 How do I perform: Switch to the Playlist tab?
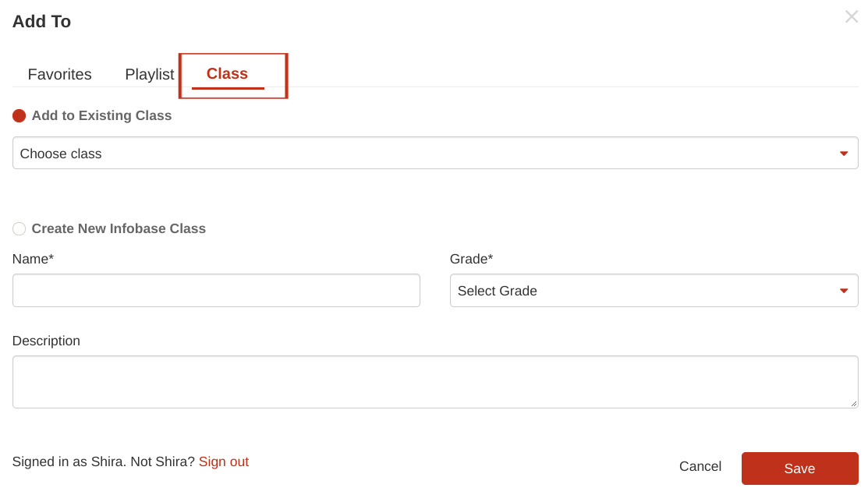(x=150, y=74)
